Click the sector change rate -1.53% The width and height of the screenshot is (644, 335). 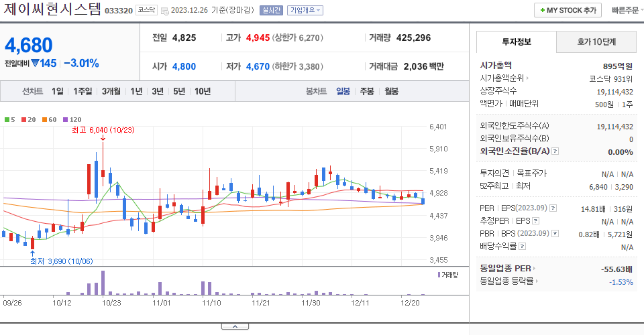coord(621,282)
